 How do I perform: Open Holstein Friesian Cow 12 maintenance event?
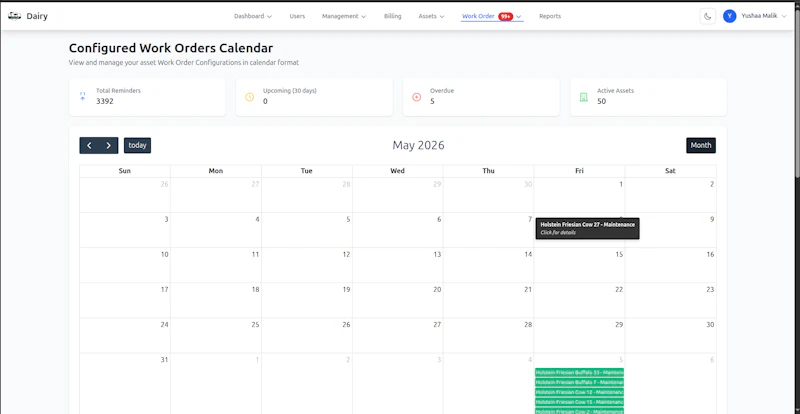point(579,392)
